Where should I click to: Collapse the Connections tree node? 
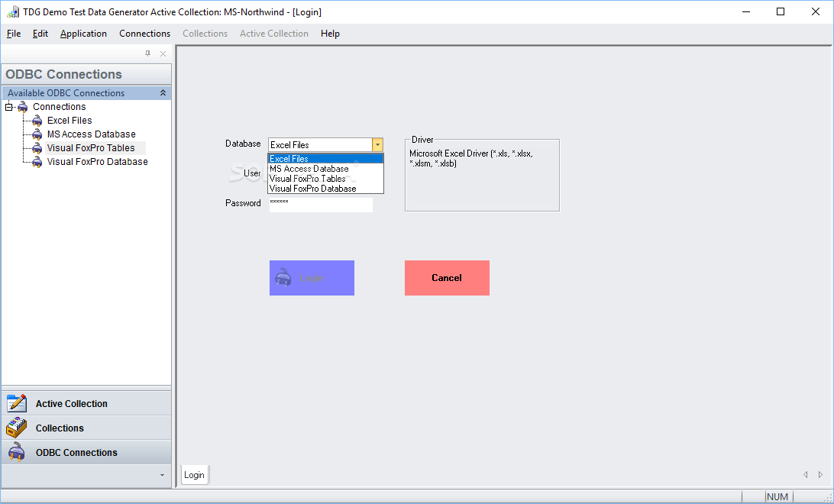8,106
